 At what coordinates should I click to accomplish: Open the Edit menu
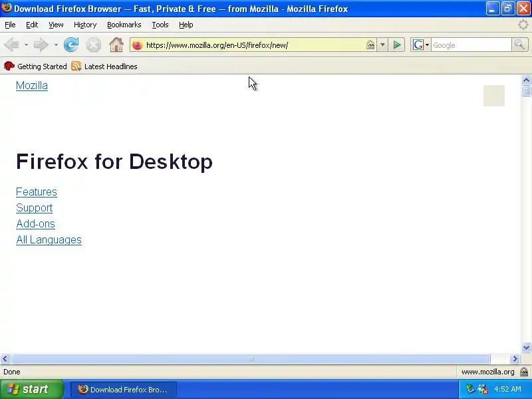tap(32, 25)
